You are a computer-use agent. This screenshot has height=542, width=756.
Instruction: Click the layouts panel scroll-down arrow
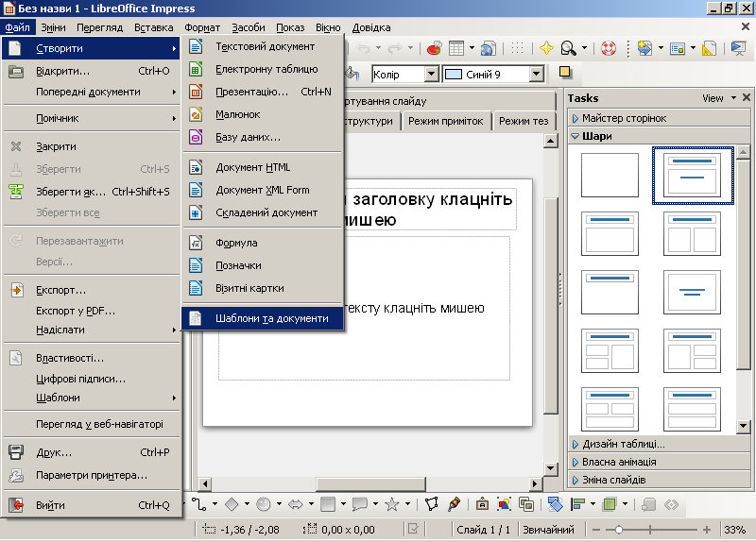pos(743,426)
